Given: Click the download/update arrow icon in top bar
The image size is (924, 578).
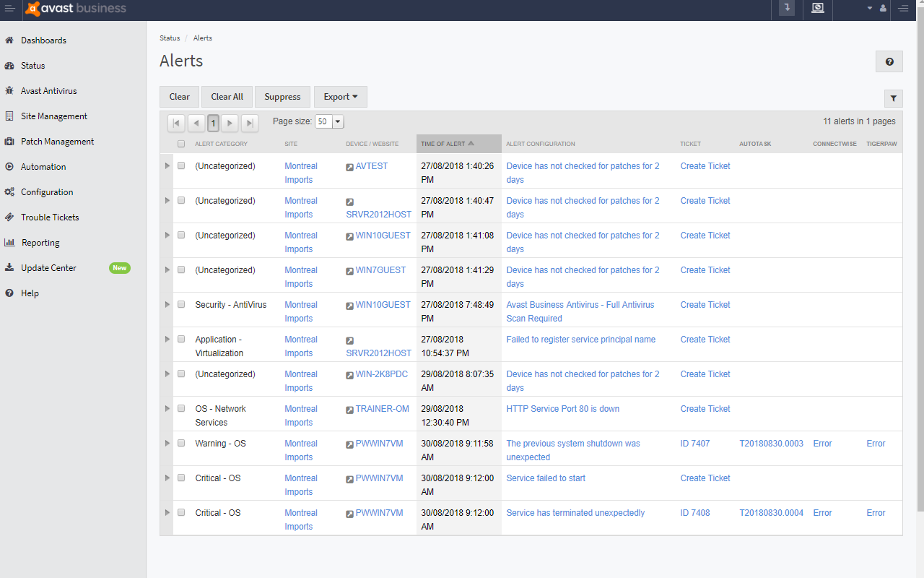Looking at the screenshot, I should tap(785, 9).
